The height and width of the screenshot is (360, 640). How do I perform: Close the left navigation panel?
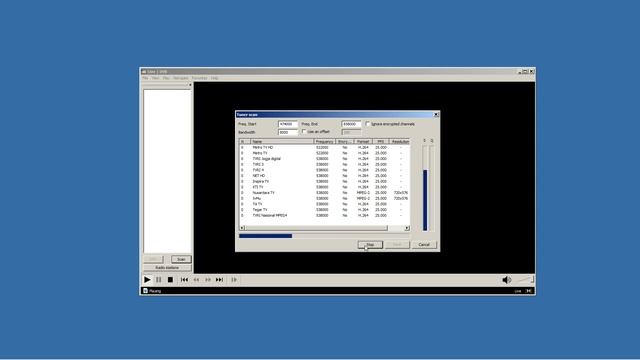coord(190,85)
